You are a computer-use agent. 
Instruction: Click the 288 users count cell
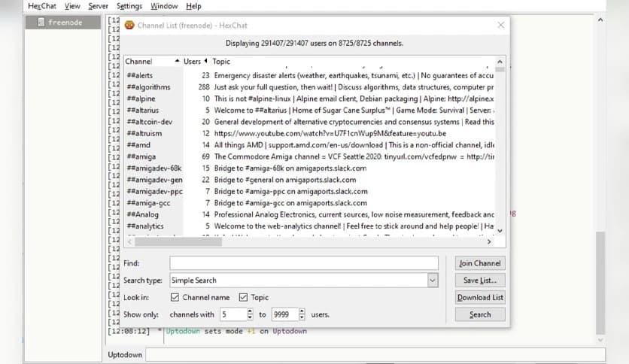(x=204, y=87)
